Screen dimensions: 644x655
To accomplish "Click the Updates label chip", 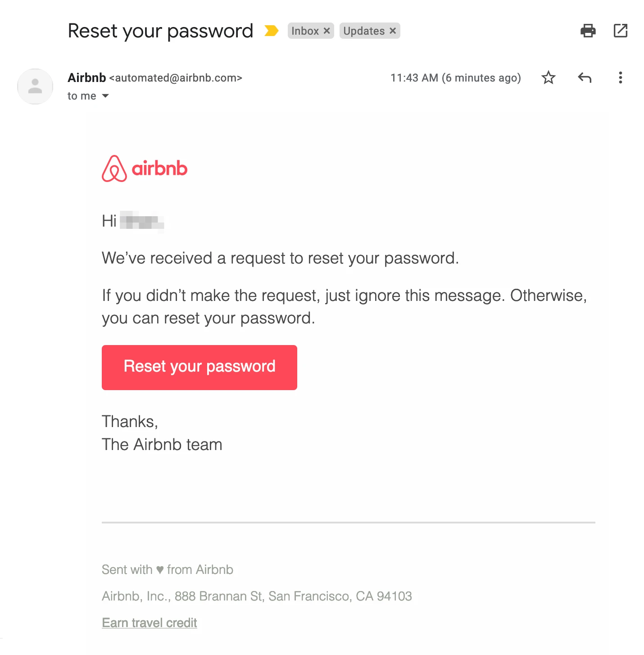I will 364,31.
